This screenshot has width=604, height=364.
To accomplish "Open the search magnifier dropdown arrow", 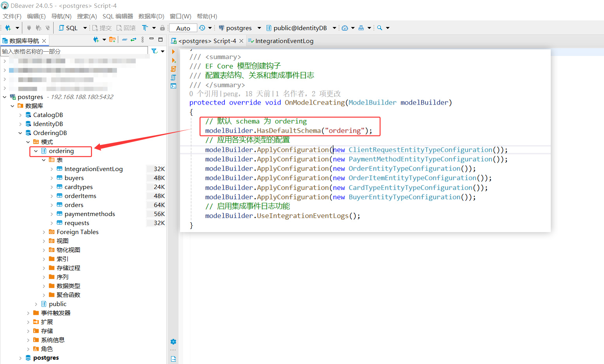I will point(388,28).
